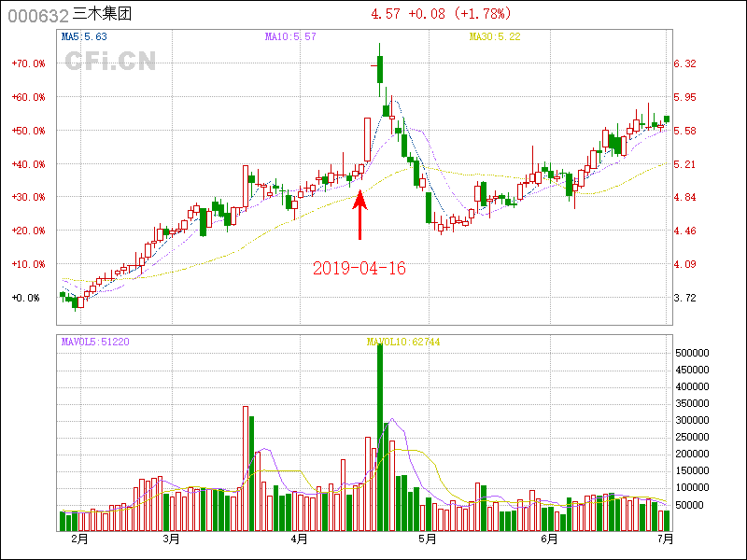Click the CFi.CN watermark logo
The width and height of the screenshot is (747, 560).
pyautogui.click(x=110, y=62)
